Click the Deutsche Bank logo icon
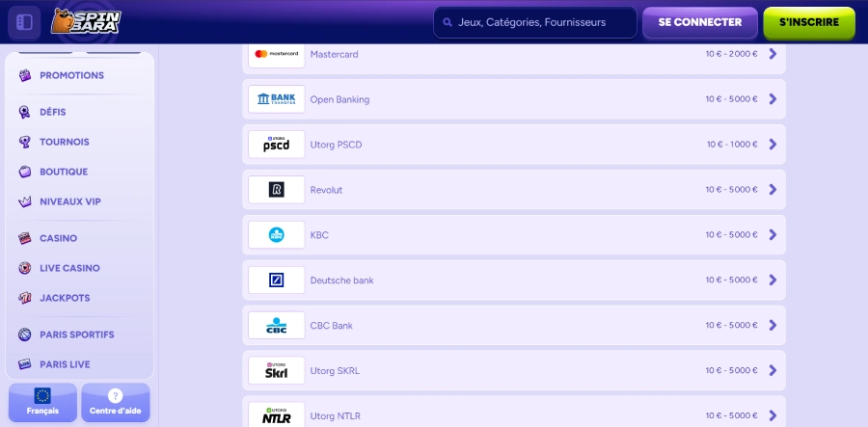This screenshot has width=868, height=427. tap(277, 280)
